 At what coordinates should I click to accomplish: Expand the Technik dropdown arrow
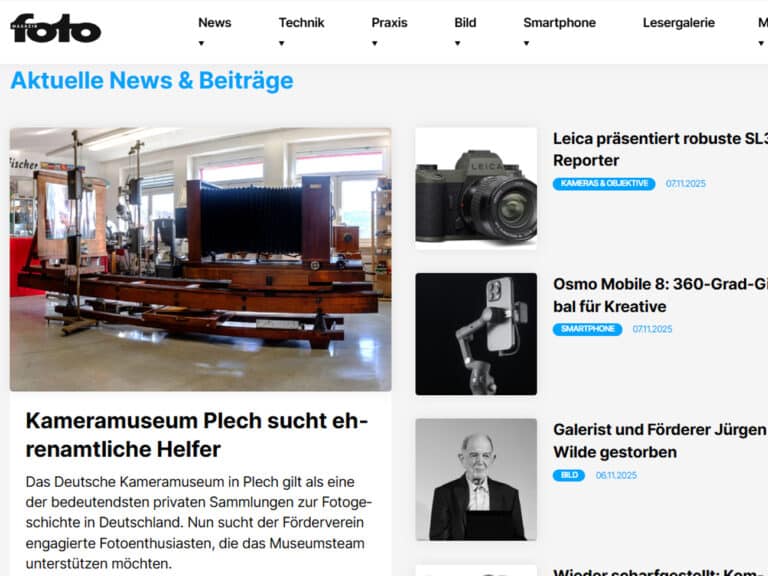(282, 43)
